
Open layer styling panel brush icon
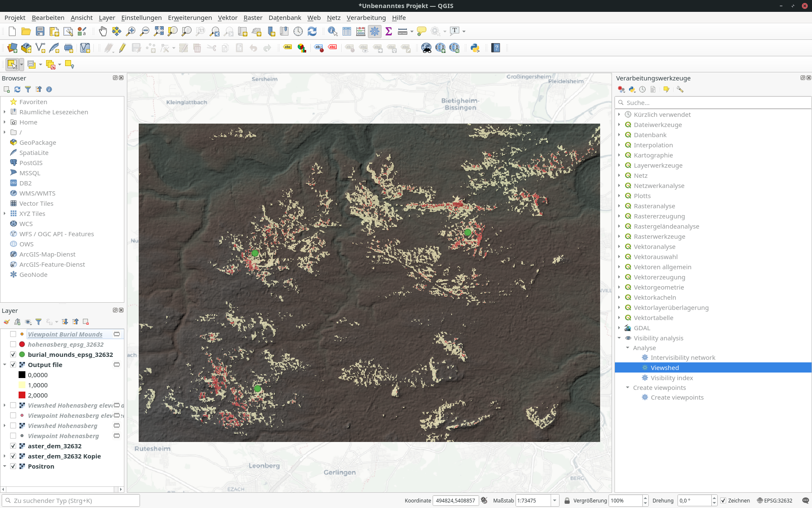(x=7, y=322)
